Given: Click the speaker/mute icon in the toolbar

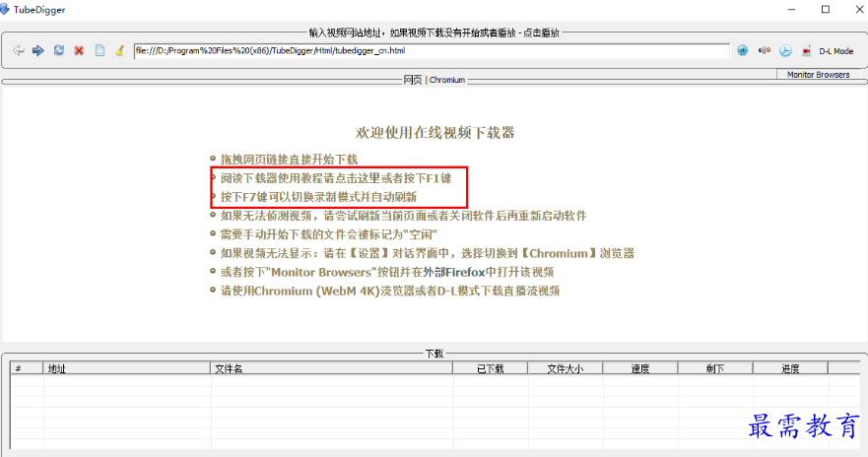Looking at the screenshot, I should pos(764,50).
